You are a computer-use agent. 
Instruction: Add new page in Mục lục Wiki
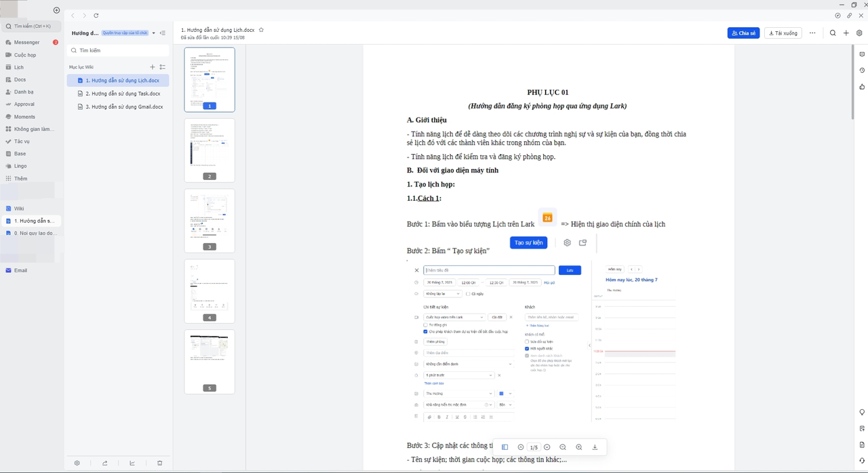[152, 67]
